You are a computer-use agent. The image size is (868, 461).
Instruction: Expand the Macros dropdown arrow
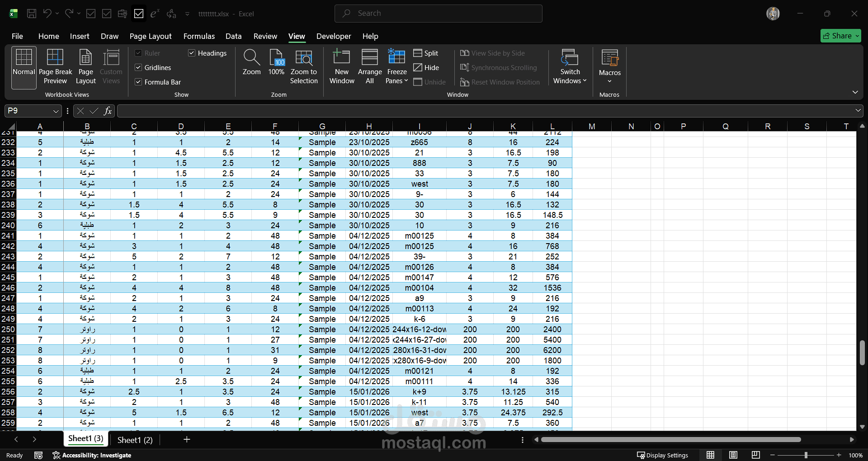(609, 81)
